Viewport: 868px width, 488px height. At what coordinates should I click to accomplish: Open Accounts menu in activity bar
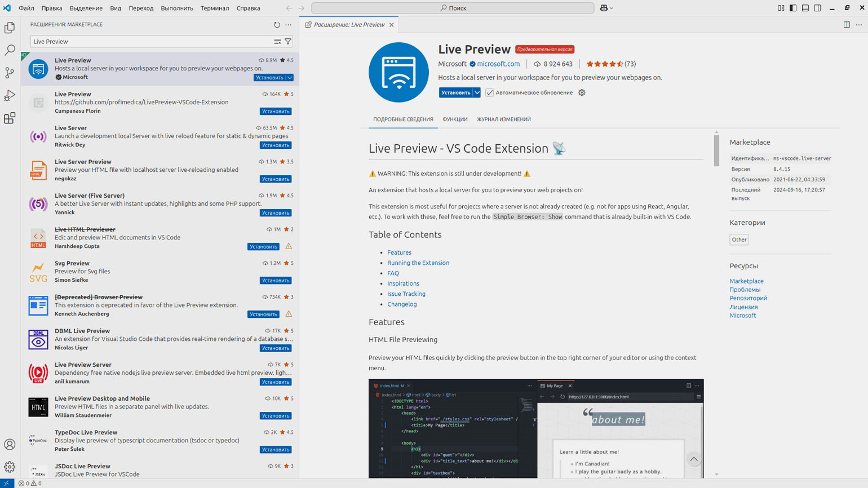[10, 445]
